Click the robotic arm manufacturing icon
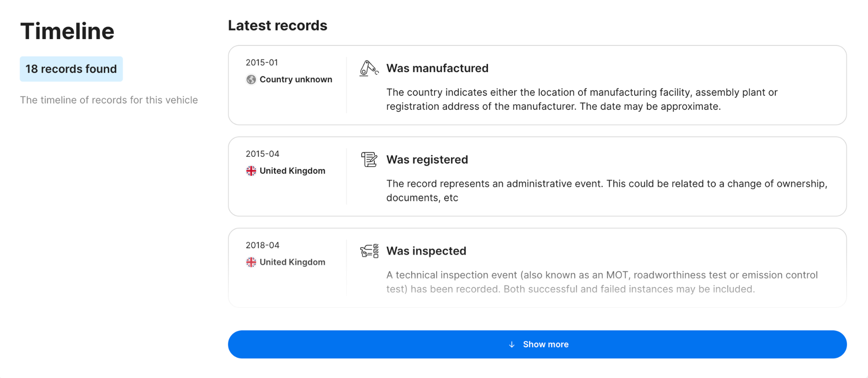Viewport: 868px width, 378px height. pyautogui.click(x=369, y=68)
